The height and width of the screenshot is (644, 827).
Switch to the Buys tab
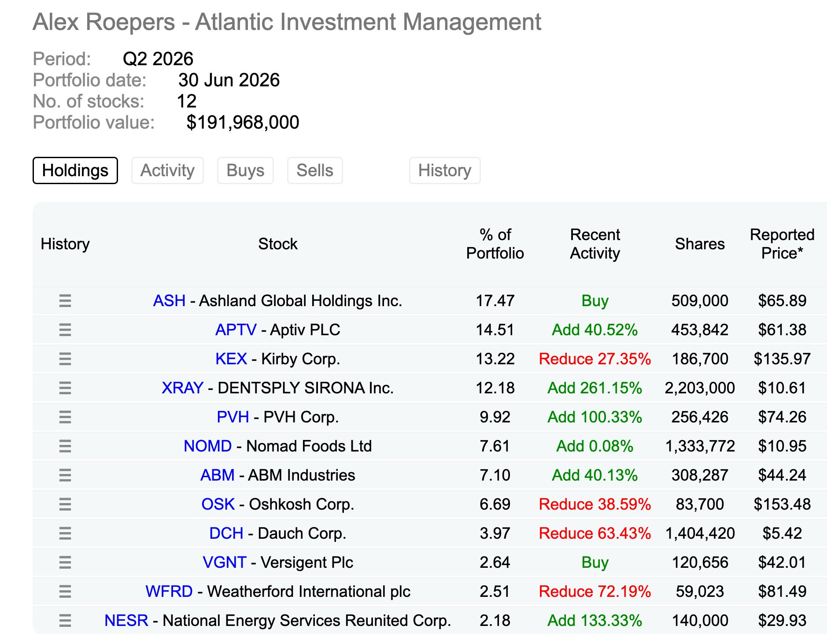pos(245,170)
